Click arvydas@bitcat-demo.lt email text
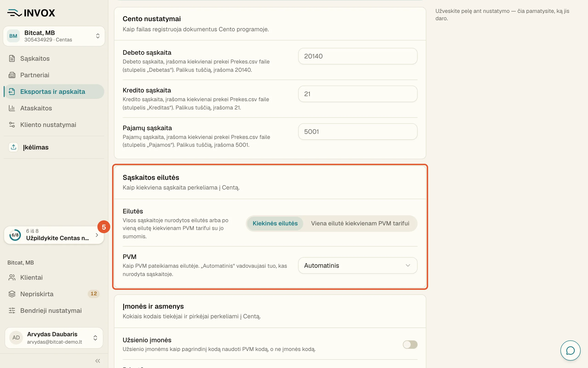This screenshot has width=588, height=368. click(x=54, y=342)
